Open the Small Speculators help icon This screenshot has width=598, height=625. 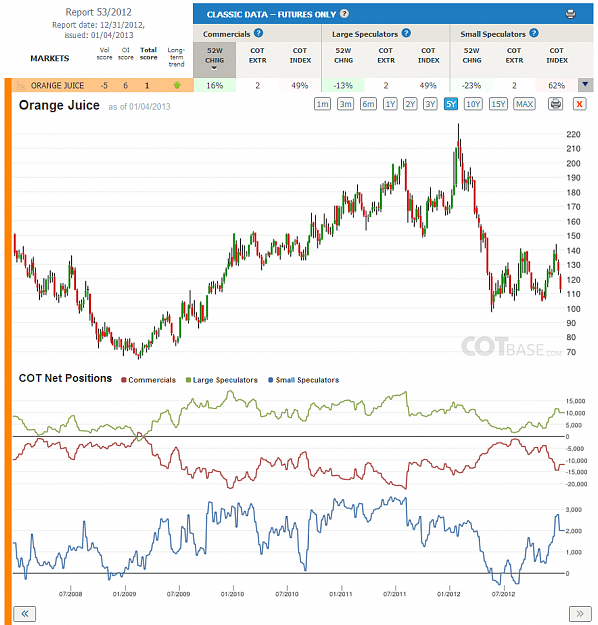(534, 33)
